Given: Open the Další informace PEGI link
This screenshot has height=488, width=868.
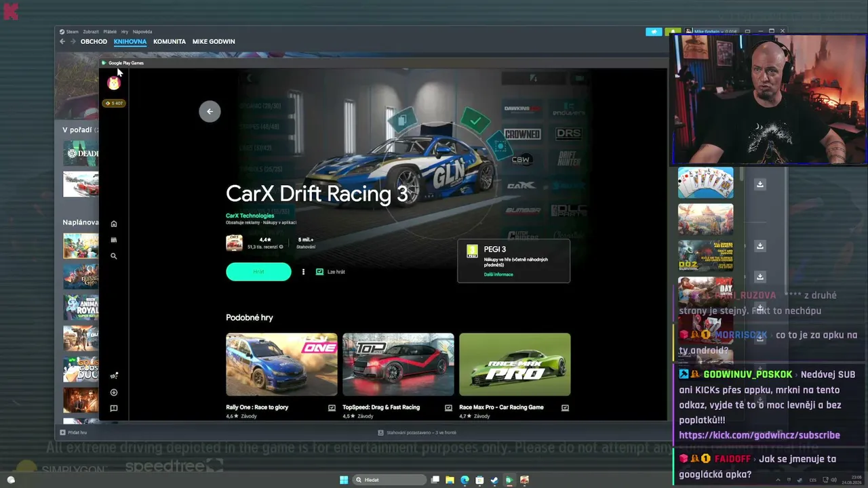Looking at the screenshot, I should coord(498,274).
